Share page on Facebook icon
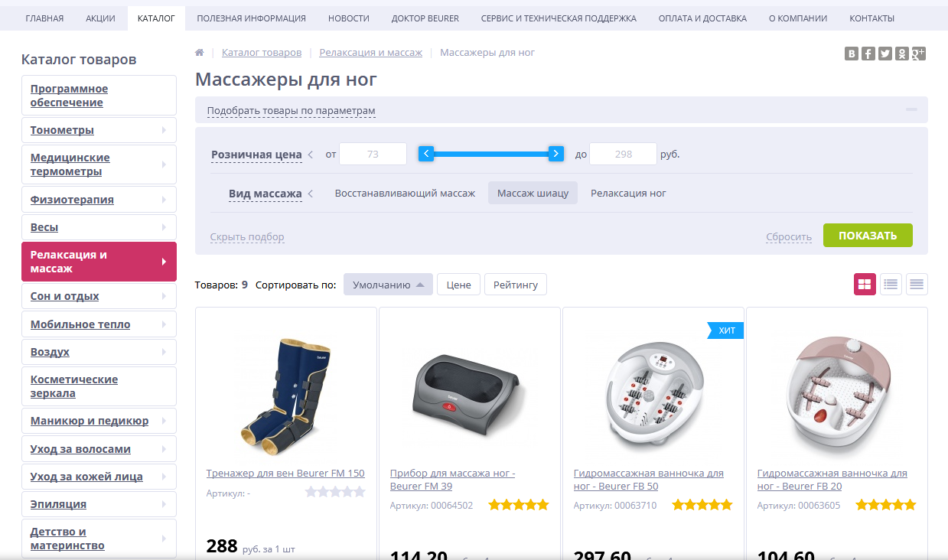Screen dimensions: 948x560 pyautogui.click(x=868, y=54)
